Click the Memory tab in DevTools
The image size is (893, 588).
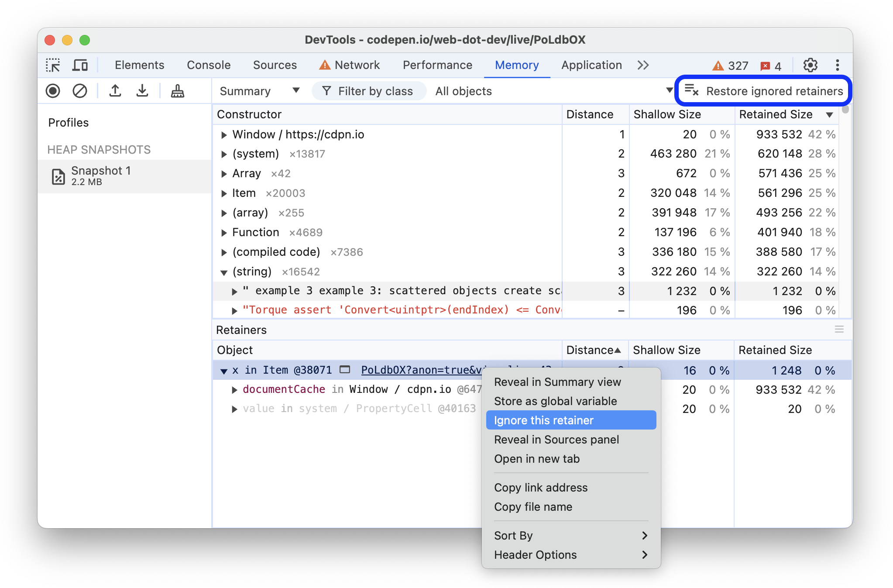[518, 64]
